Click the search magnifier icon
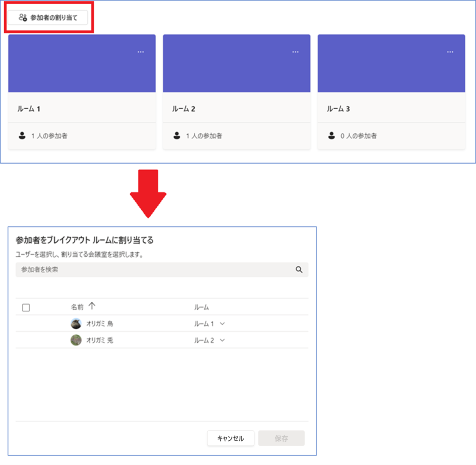This screenshot has height=465, width=476. (299, 270)
